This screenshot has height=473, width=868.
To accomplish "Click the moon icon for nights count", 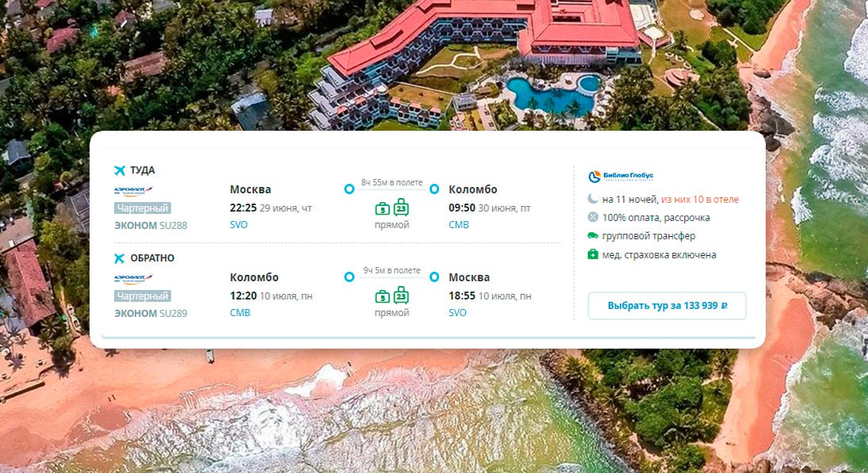I will [593, 199].
